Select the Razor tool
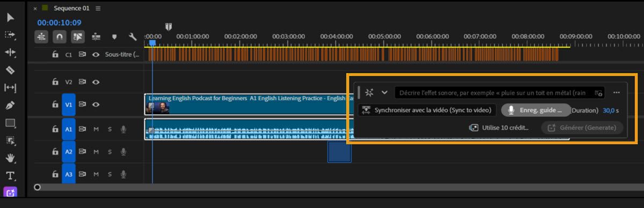 [11, 70]
